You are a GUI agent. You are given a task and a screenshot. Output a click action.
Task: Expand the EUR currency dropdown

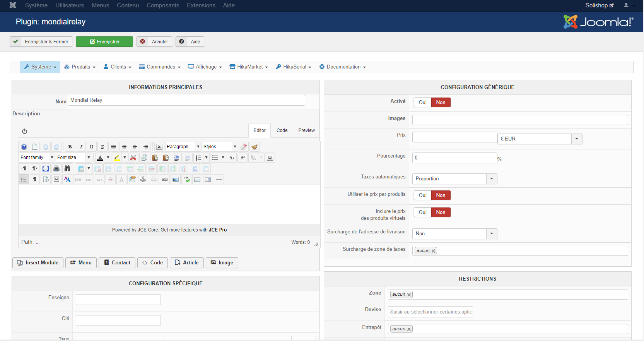(577, 139)
